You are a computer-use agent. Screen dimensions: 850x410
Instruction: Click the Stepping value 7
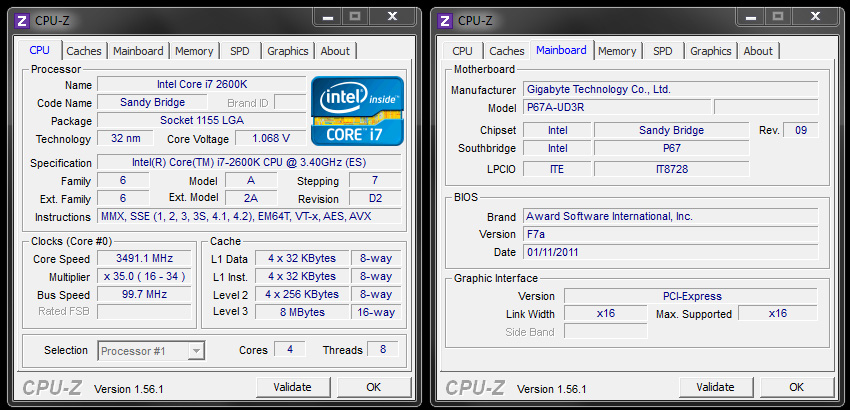point(375,180)
